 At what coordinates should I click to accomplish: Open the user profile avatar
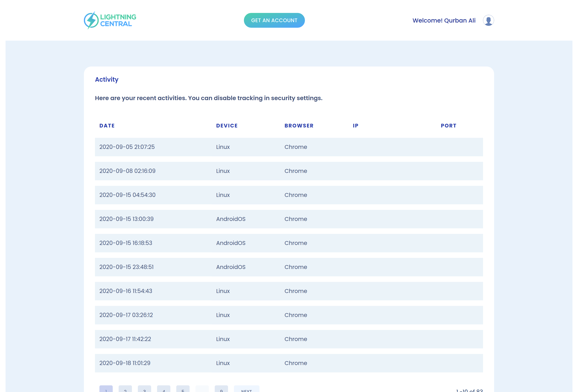point(488,20)
